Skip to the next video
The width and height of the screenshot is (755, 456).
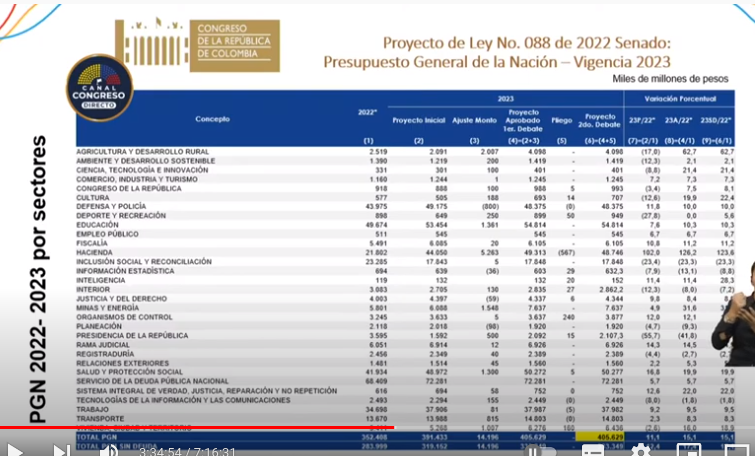(62, 451)
